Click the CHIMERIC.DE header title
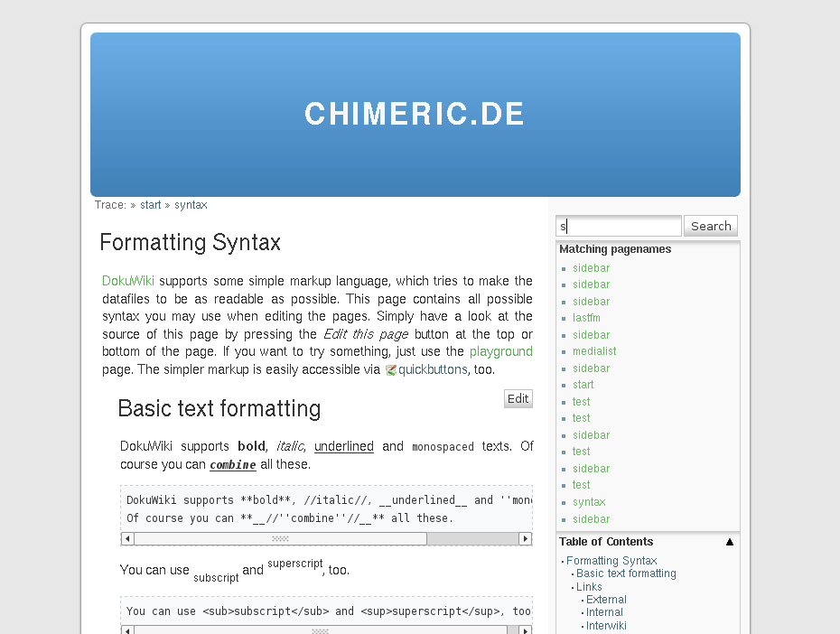 click(415, 114)
